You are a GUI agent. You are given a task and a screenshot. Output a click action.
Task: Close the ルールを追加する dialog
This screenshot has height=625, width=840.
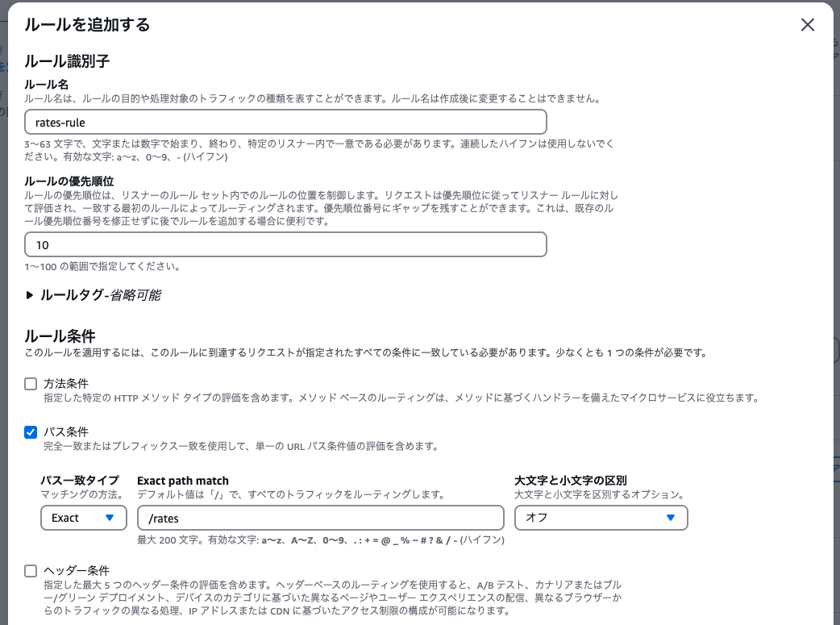pyautogui.click(x=807, y=25)
